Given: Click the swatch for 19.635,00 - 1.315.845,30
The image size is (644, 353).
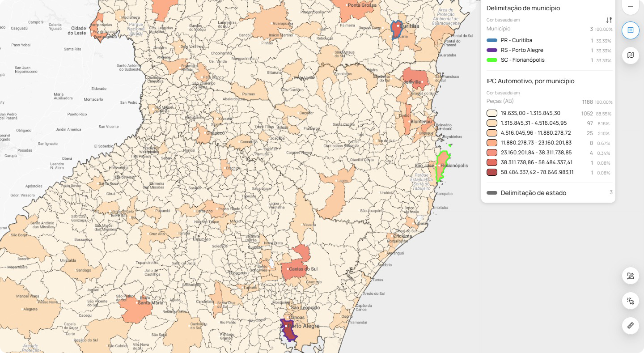Looking at the screenshot, I should (x=492, y=113).
